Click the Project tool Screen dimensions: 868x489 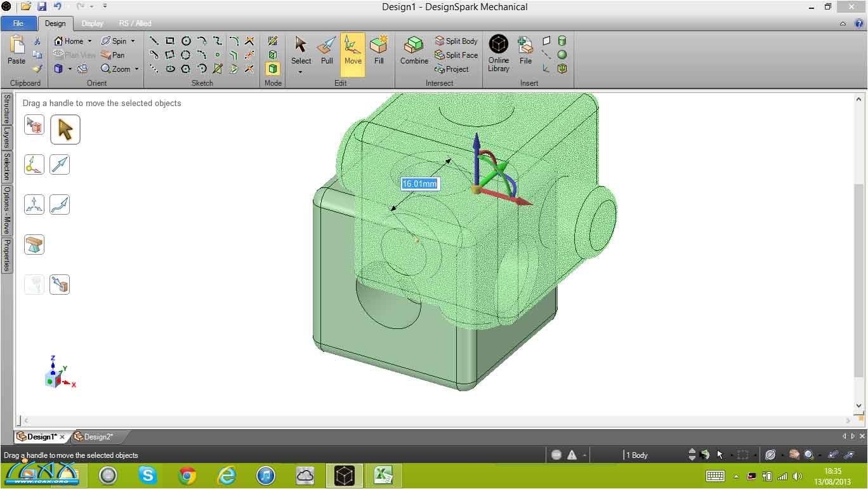click(452, 69)
